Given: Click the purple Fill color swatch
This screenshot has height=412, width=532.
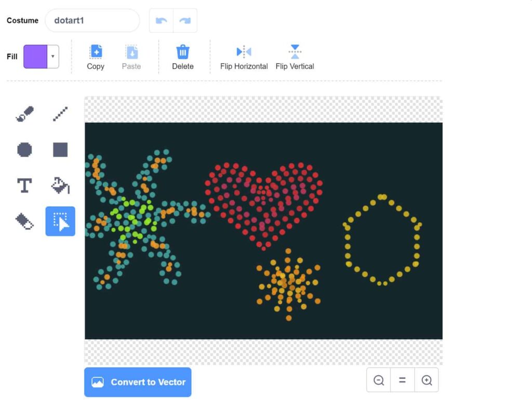Looking at the screenshot, I should click(x=35, y=57).
